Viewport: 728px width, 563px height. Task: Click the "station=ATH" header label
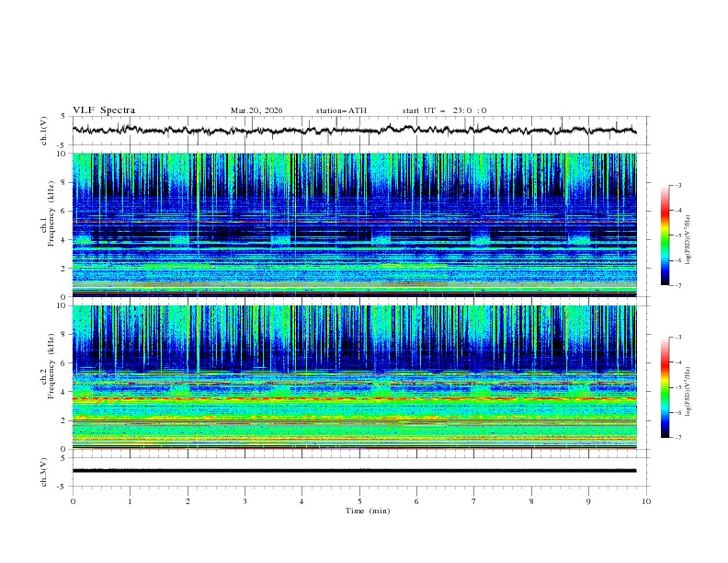(341, 110)
